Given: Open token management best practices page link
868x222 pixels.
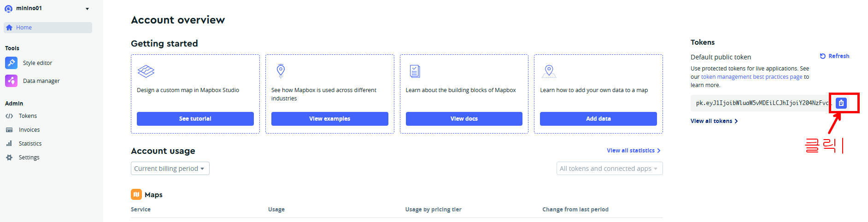Looking at the screenshot, I should pyautogui.click(x=752, y=77).
